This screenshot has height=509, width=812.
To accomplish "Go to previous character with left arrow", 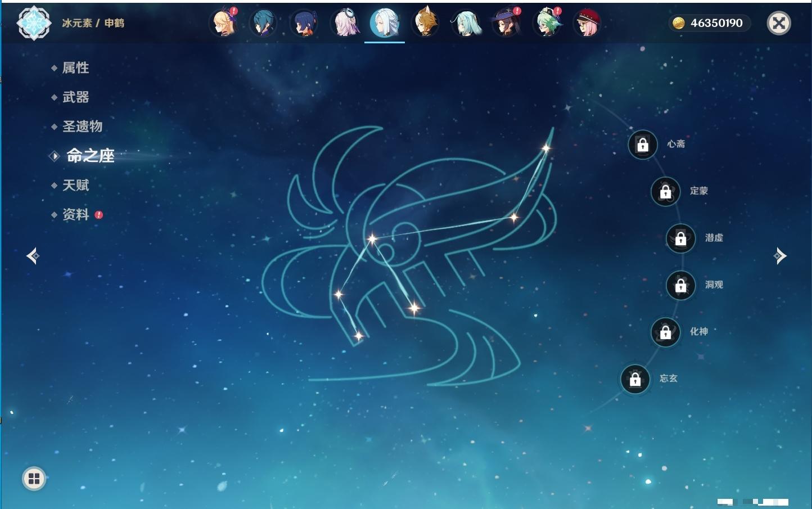I will [33, 256].
